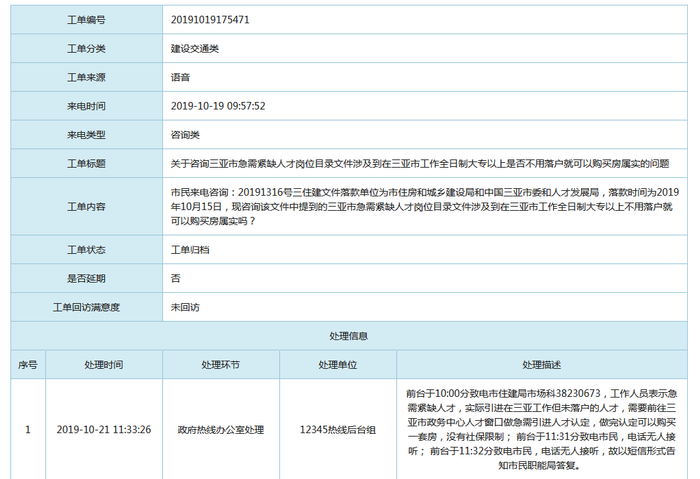Click the 处理时间 column header

pos(104,365)
